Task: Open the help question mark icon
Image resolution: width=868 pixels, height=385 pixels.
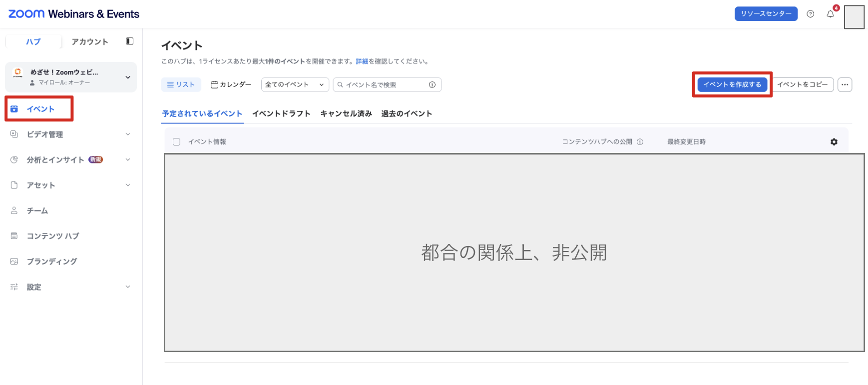Action: click(x=811, y=14)
